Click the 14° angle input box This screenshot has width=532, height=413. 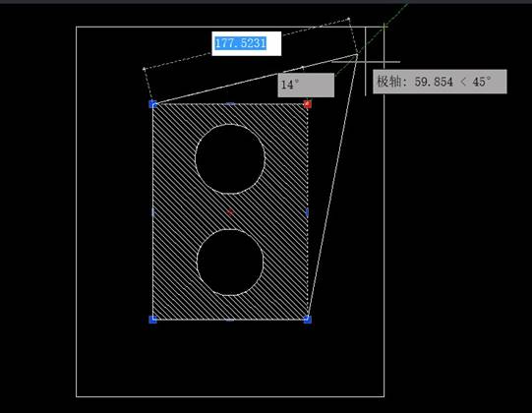pos(306,85)
